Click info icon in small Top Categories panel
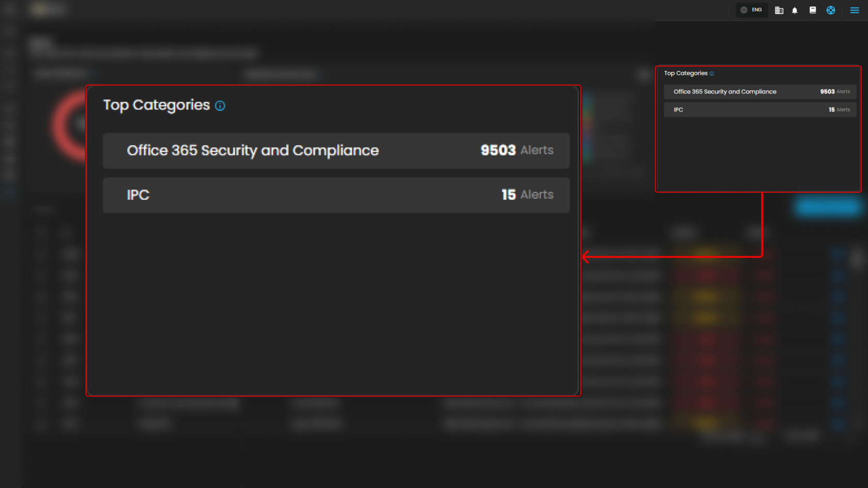 tap(712, 74)
